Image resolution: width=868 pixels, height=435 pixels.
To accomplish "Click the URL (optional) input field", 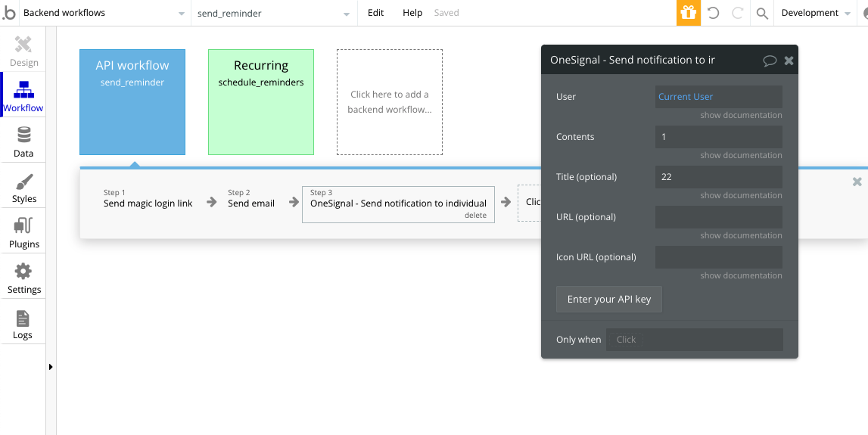I will 718,217.
